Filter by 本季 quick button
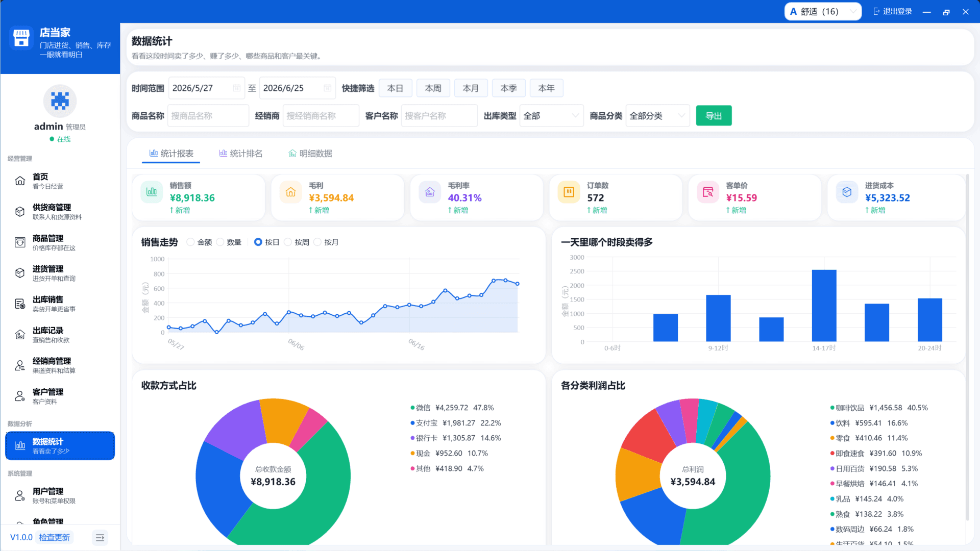The image size is (980, 551). pyautogui.click(x=508, y=88)
